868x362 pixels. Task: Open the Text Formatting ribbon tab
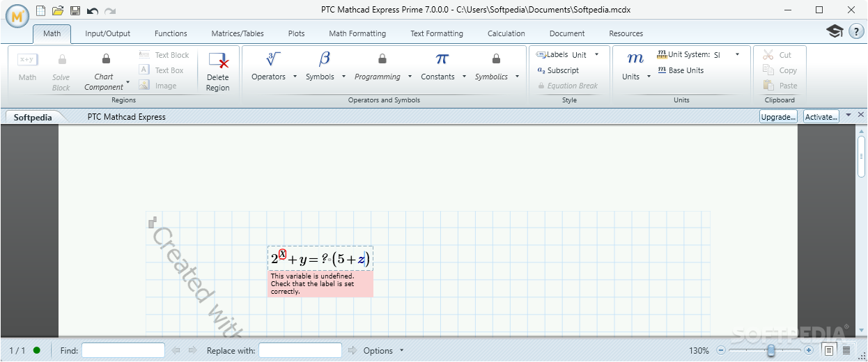[x=437, y=33]
